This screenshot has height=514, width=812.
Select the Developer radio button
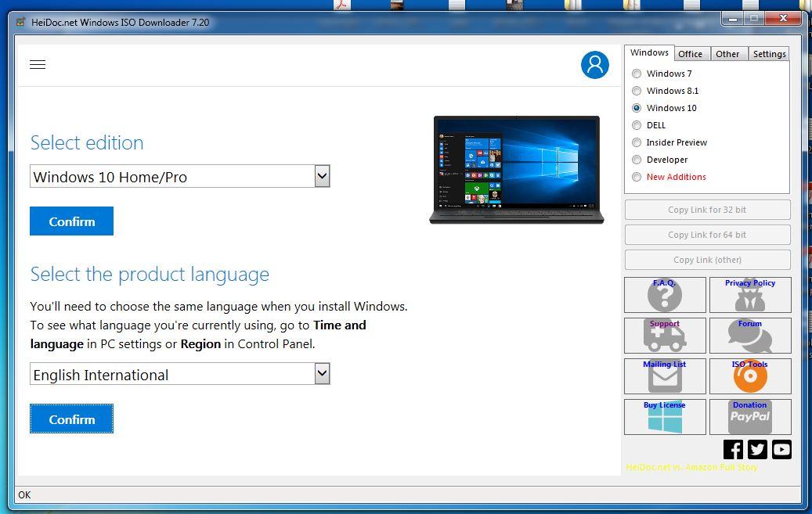coord(637,160)
